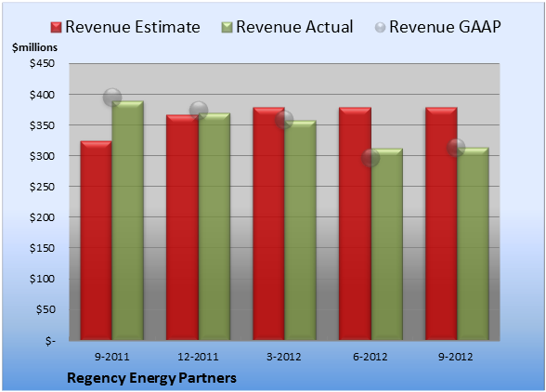Image resolution: width=546 pixels, height=392 pixels.
Task: Select the red estimate bar for 6-2012
Action: click(355, 224)
